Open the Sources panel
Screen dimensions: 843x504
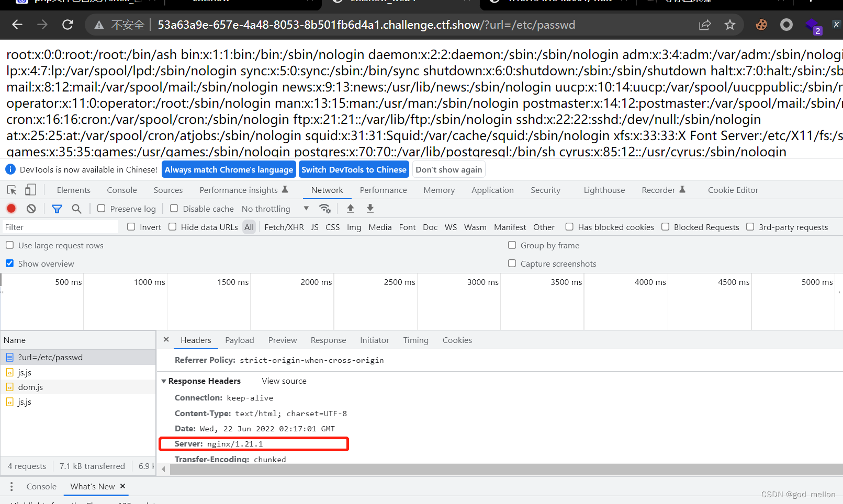(x=168, y=190)
